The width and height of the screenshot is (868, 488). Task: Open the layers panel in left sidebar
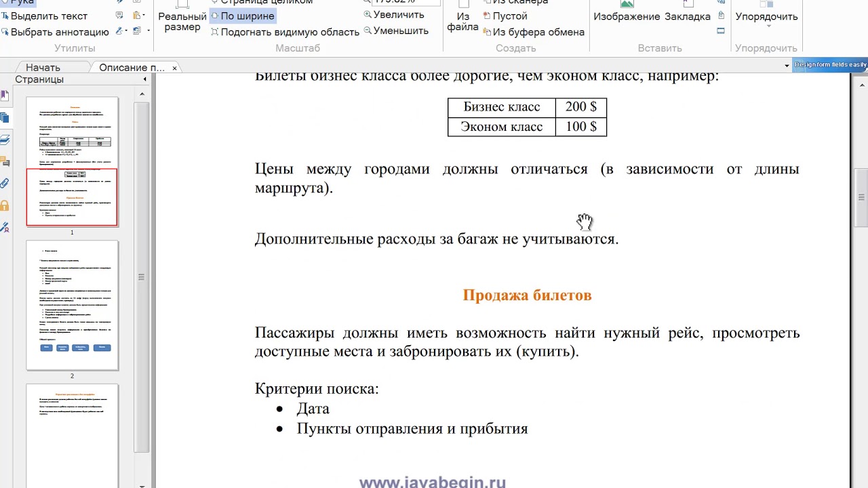(5, 140)
